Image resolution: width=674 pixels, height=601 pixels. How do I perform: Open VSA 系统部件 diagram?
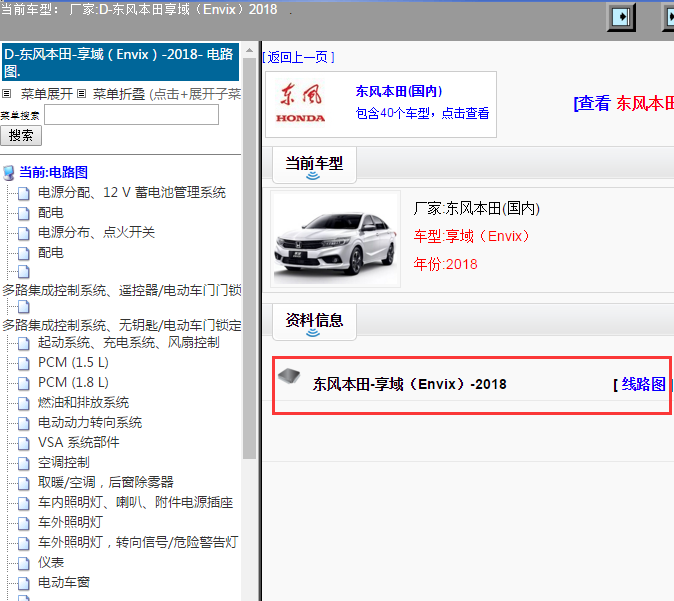click(x=79, y=442)
